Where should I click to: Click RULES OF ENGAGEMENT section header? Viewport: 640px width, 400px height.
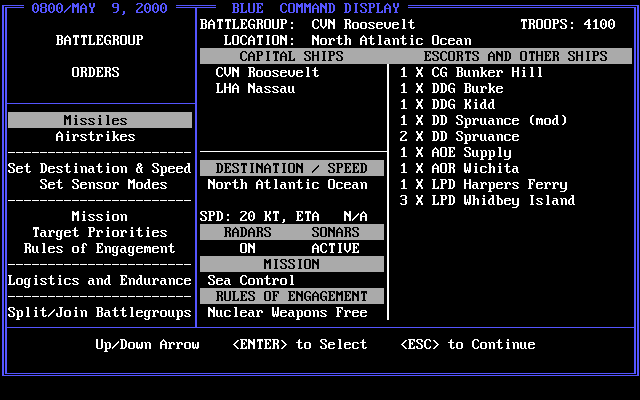tap(291, 296)
